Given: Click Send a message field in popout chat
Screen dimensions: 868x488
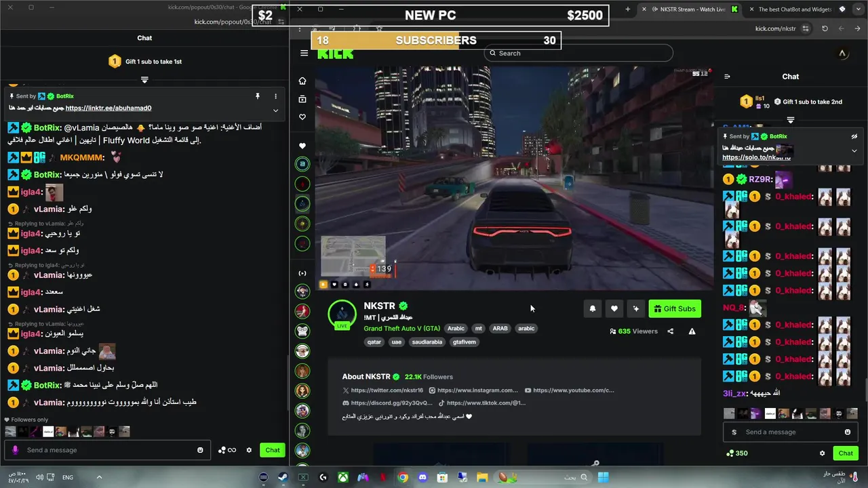Looking at the screenshot, I should pos(108,450).
